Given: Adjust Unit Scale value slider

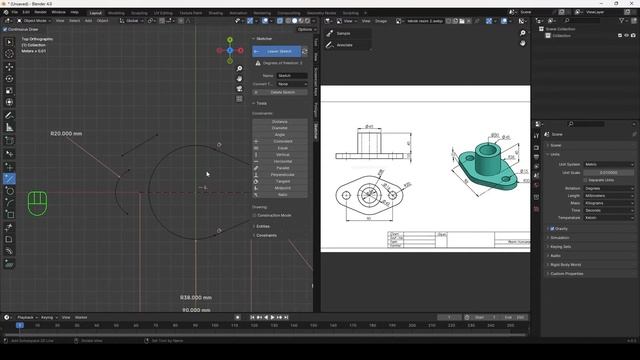Looking at the screenshot, I should [609, 173].
